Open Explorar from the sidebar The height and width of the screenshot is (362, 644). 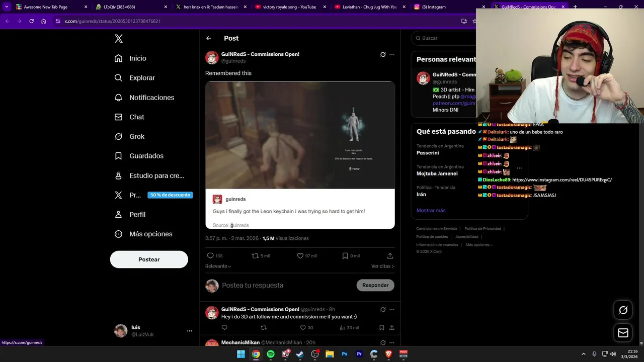pos(134,78)
